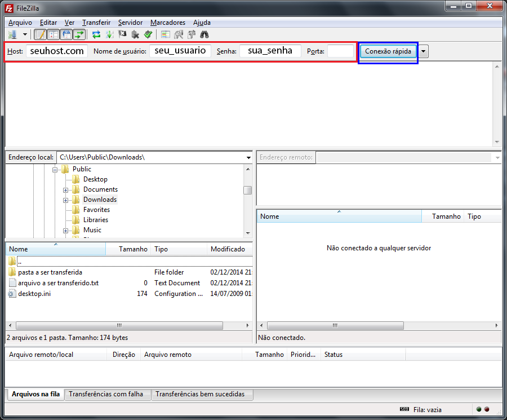507x420 pixels.
Task: Click the Host input field
Action: click(x=57, y=51)
